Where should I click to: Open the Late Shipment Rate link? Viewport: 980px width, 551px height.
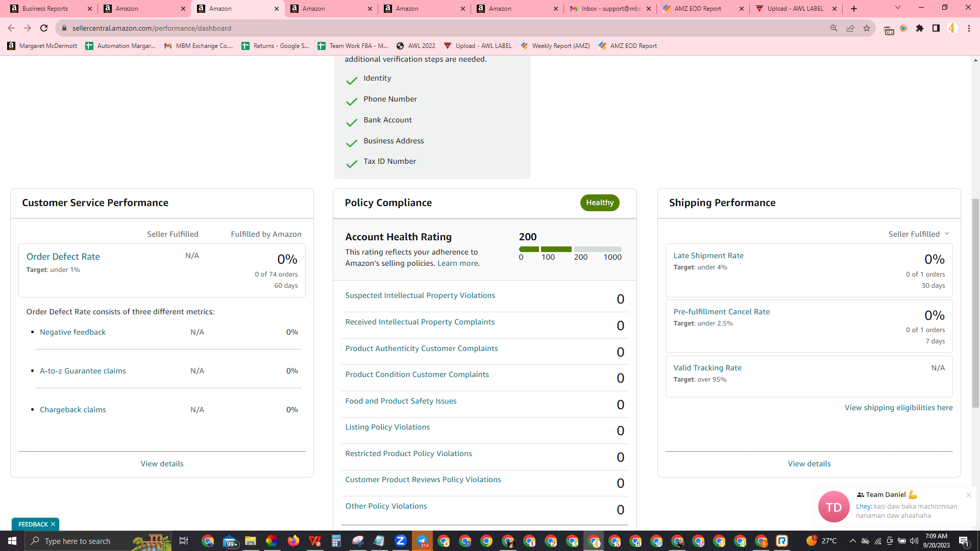(708, 256)
